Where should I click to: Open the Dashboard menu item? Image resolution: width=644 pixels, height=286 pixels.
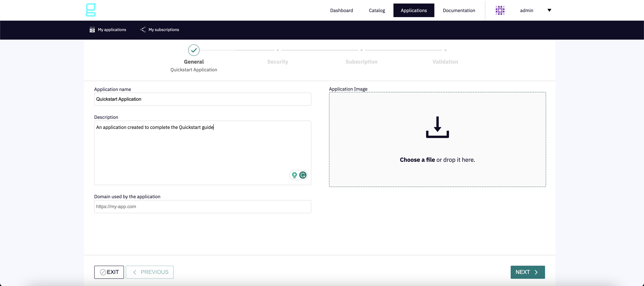tap(341, 10)
